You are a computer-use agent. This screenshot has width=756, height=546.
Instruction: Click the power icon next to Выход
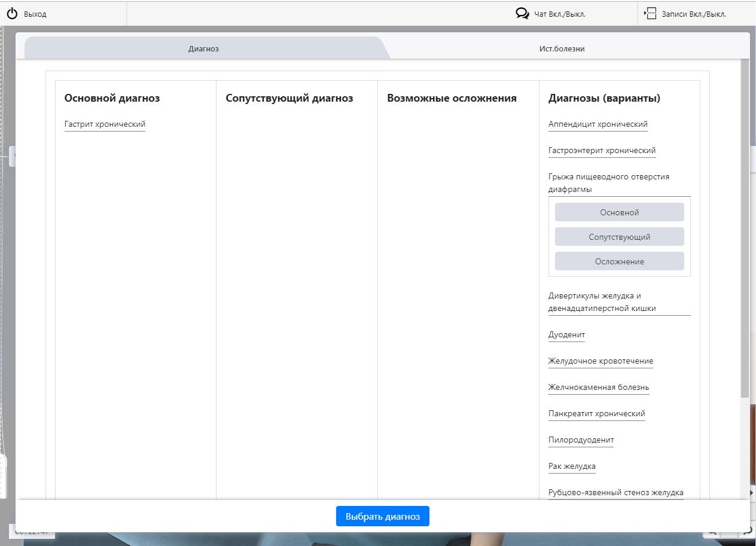pos(12,13)
